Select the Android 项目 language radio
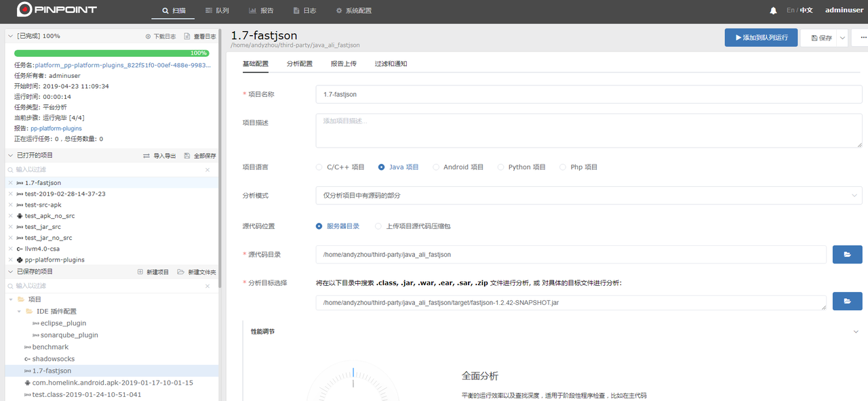This screenshot has width=868, height=401. coord(436,167)
